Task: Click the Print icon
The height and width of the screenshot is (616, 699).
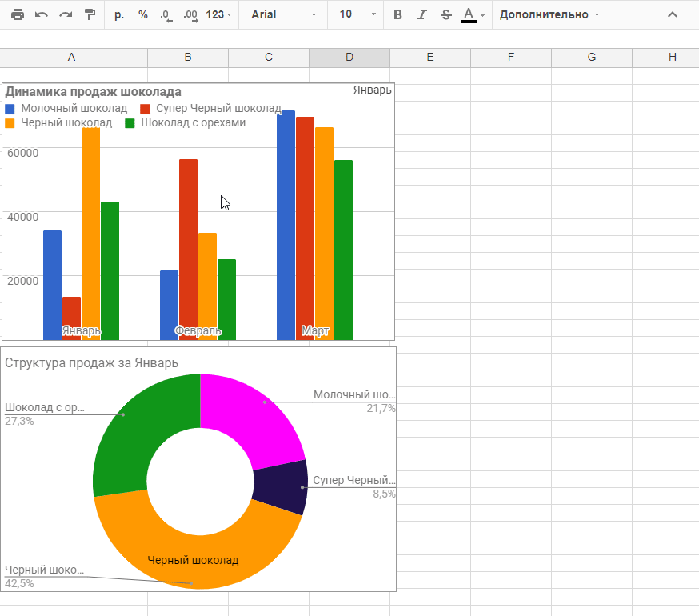Action: click(18, 14)
